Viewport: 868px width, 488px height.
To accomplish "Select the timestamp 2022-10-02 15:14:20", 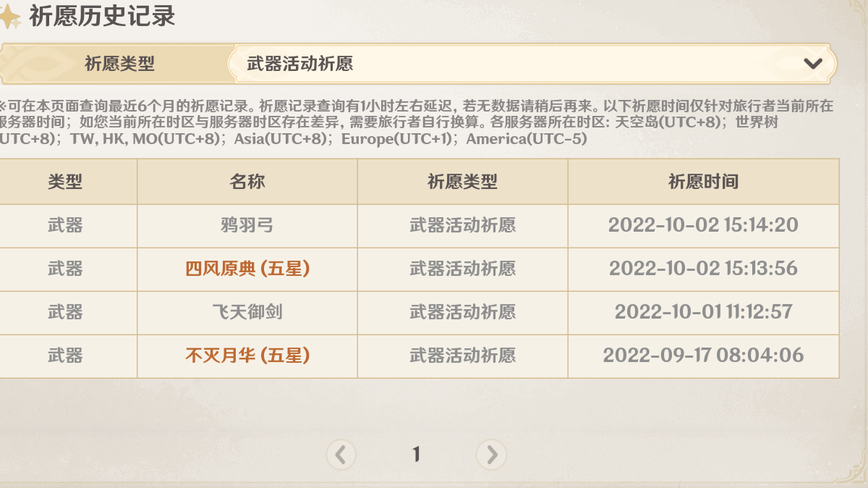I will coord(703,225).
